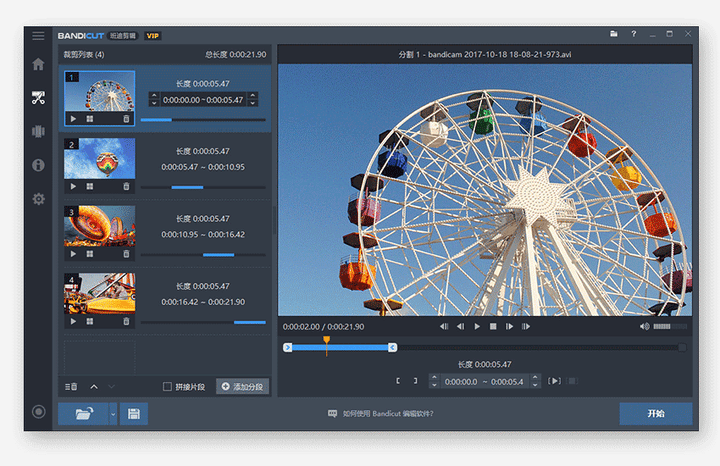
Task: Split segment 4 with its grid icon
Action: click(90, 321)
